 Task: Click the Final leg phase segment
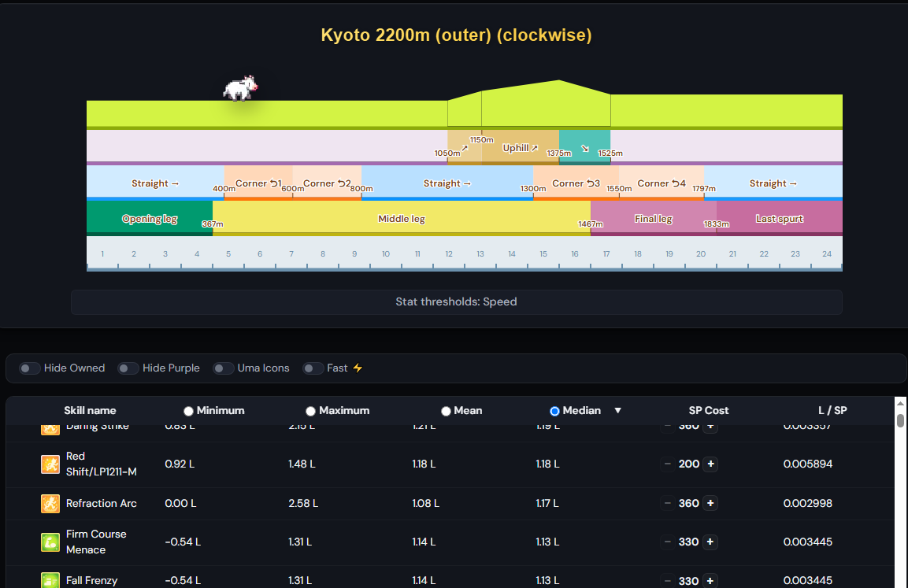coord(653,218)
